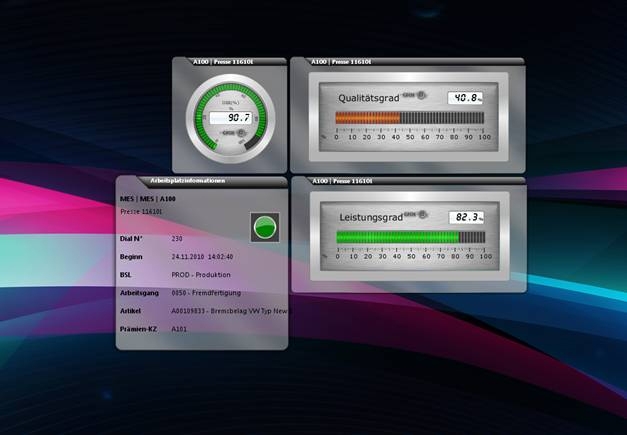The image size is (627, 435).
Task: Click the orange Qualitätsgrad progress bar
Action: (367, 118)
